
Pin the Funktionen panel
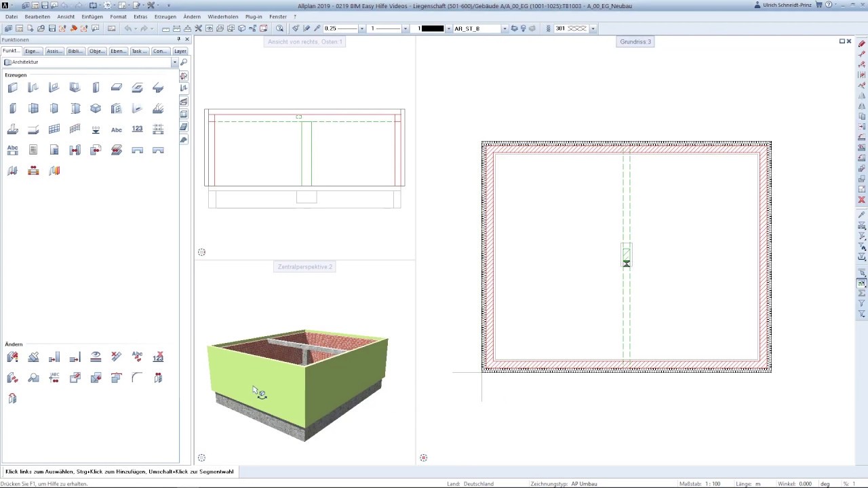(x=179, y=39)
